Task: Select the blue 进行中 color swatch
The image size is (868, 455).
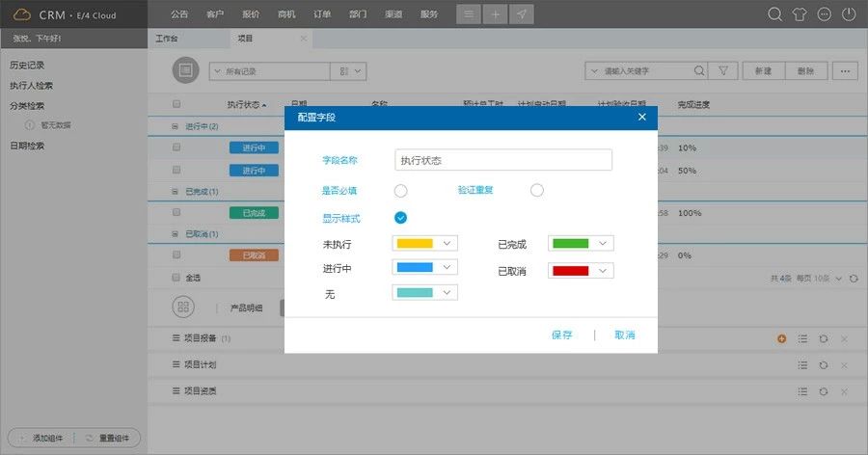Action: coord(415,268)
